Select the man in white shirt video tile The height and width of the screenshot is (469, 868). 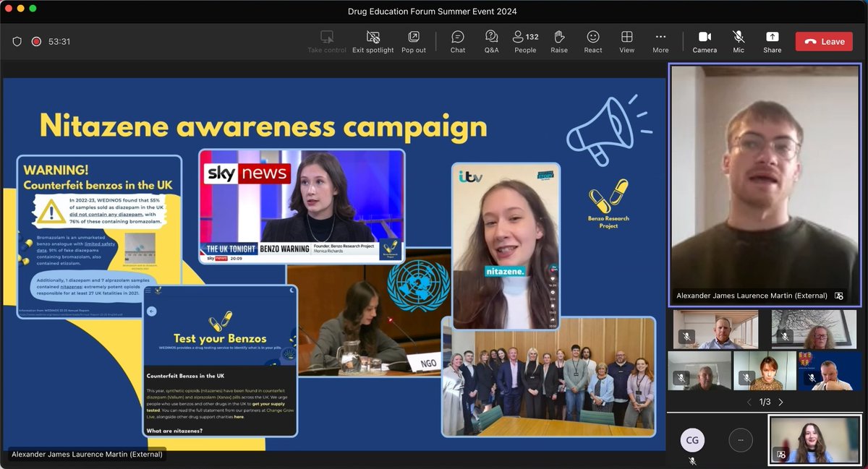tap(715, 330)
